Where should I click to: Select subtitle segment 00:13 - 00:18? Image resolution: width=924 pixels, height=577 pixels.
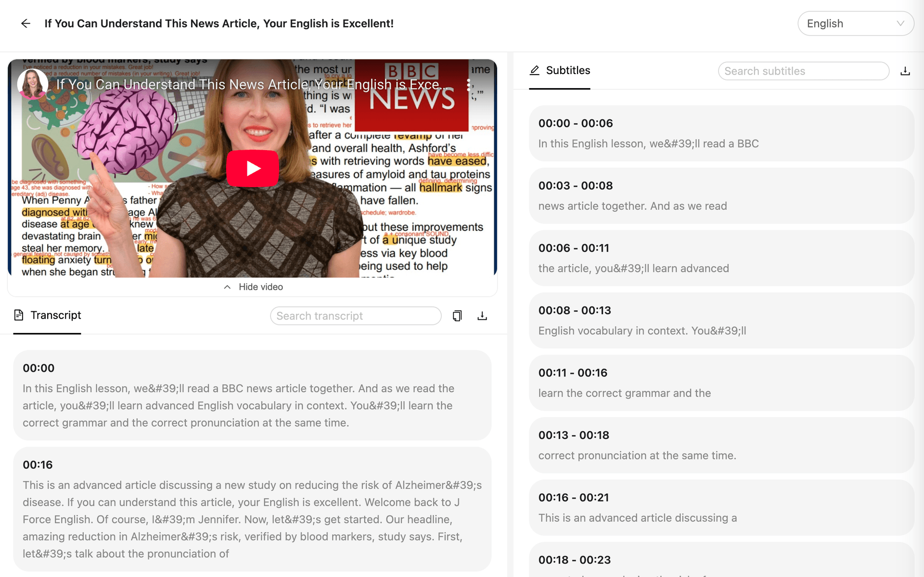[x=721, y=445]
